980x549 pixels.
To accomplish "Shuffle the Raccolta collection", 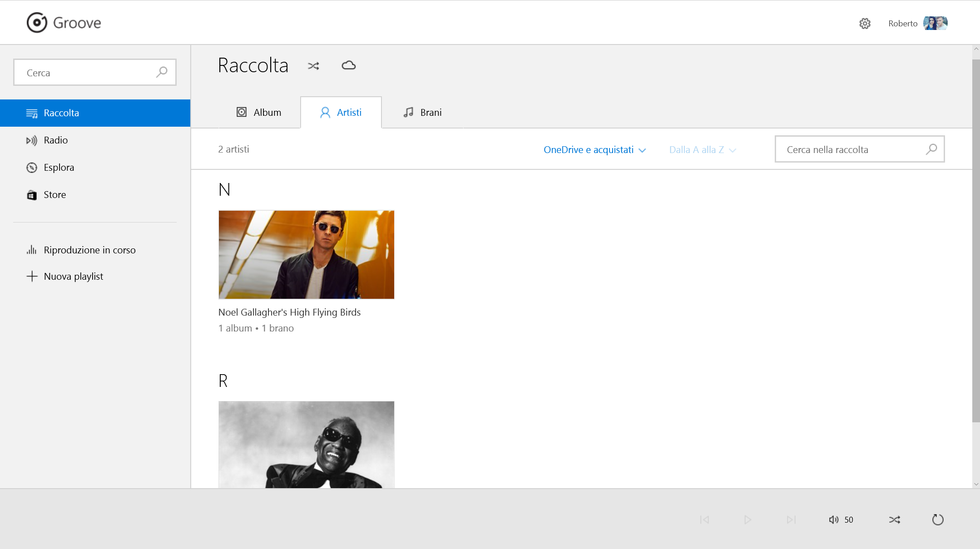I will pos(313,66).
